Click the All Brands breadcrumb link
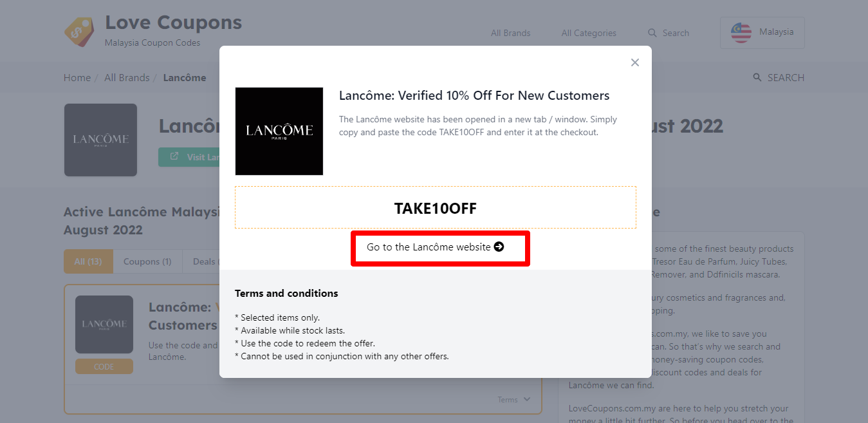Viewport: 868px width, 423px height. (127, 77)
